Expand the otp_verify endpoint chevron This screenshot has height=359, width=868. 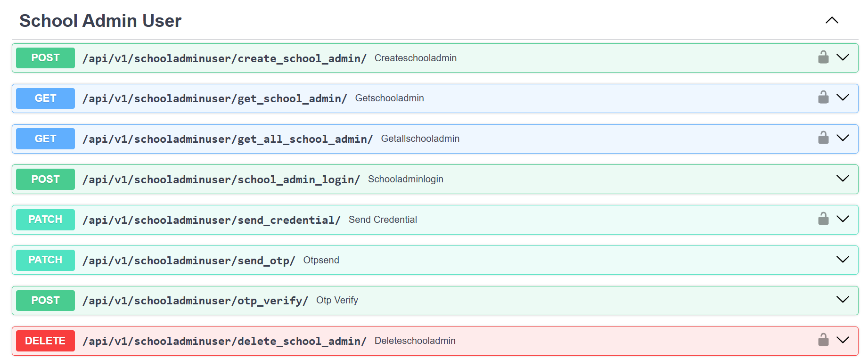coord(843,300)
